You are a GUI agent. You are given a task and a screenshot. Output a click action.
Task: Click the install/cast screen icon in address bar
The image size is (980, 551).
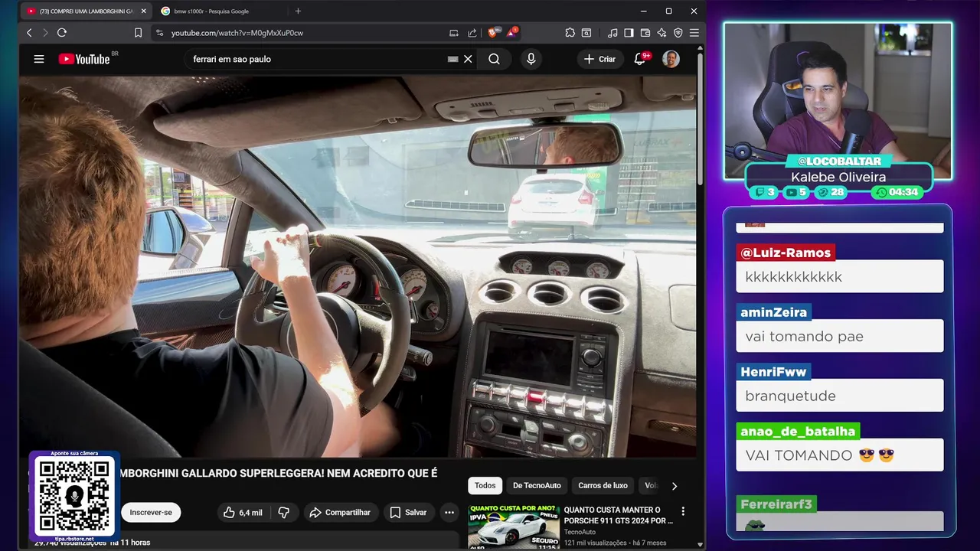[x=454, y=33]
